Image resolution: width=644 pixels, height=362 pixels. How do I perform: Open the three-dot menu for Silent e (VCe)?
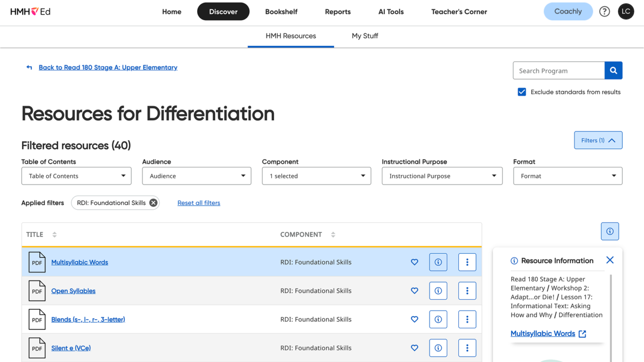click(x=467, y=348)
